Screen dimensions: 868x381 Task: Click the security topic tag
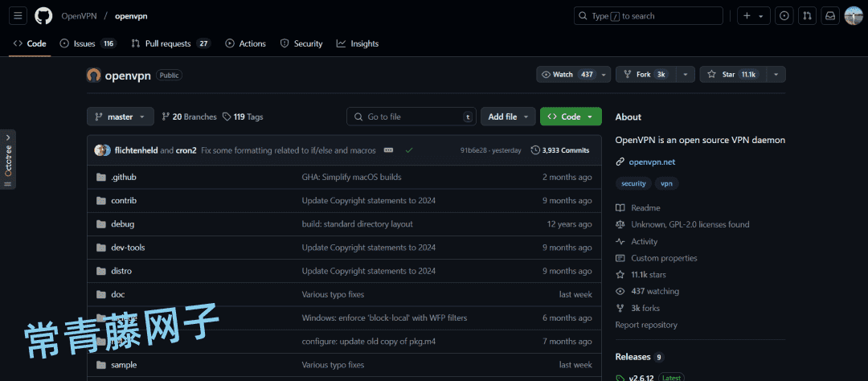pyautogui.click(x=633, y=183)
